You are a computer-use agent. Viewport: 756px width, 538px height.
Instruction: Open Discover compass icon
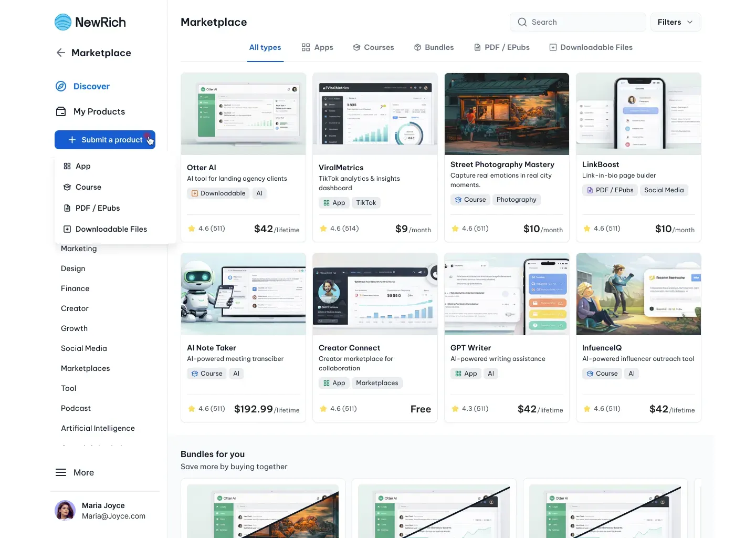click(x=61, y=86)
